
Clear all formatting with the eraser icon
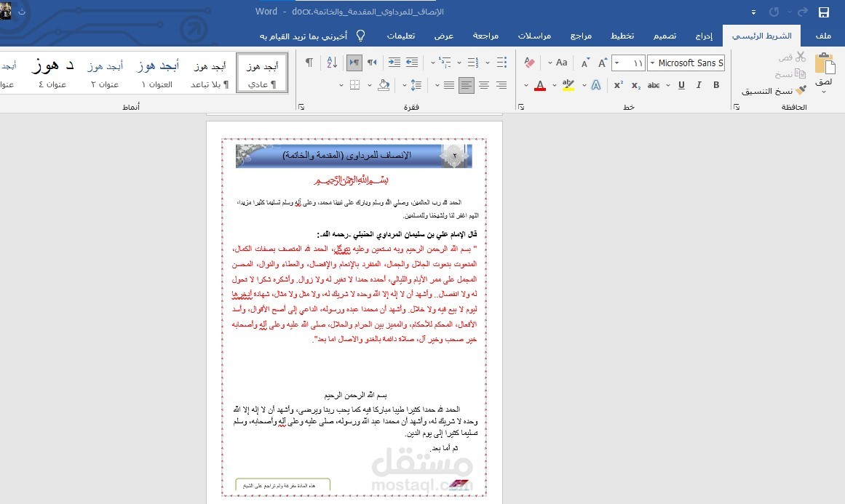[529, 63]
